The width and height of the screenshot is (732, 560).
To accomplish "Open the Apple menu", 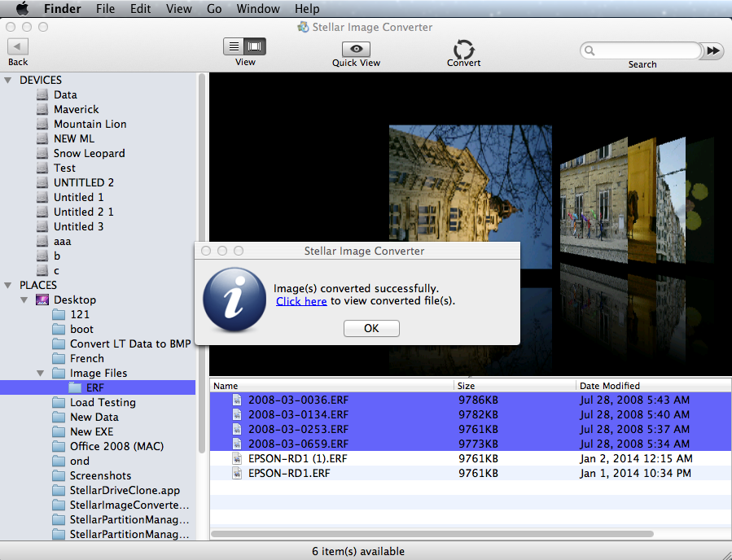I will pyautogui.click(x=22, y=8).
